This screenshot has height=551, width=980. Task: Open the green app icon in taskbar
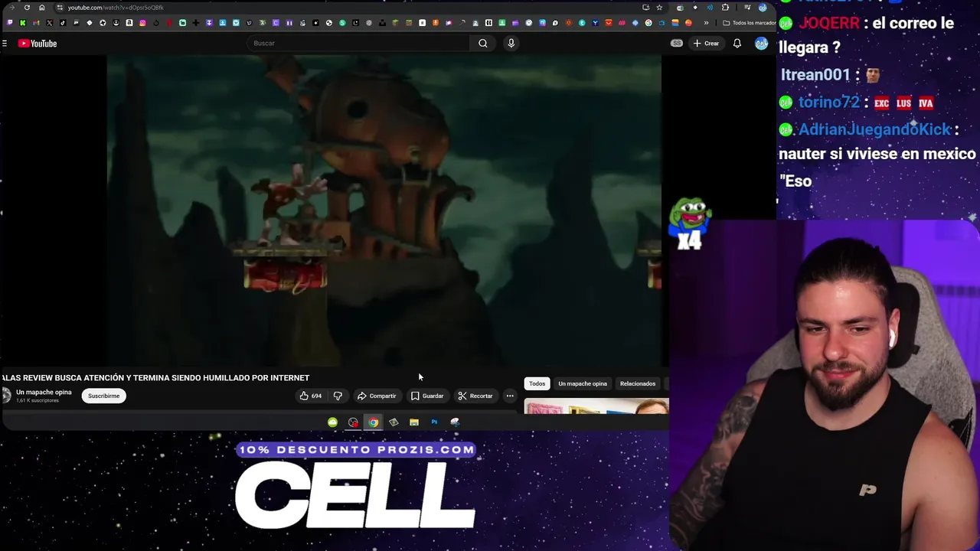[332, 422]
